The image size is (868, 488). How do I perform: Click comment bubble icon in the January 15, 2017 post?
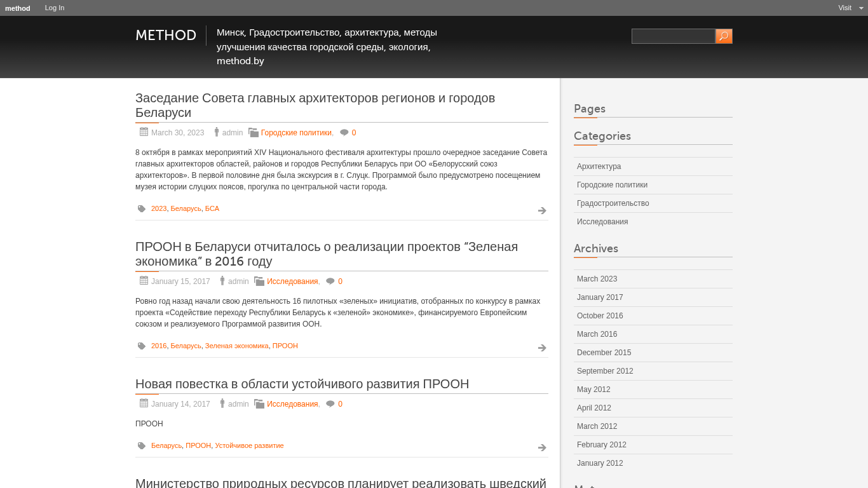click(330, 281)
